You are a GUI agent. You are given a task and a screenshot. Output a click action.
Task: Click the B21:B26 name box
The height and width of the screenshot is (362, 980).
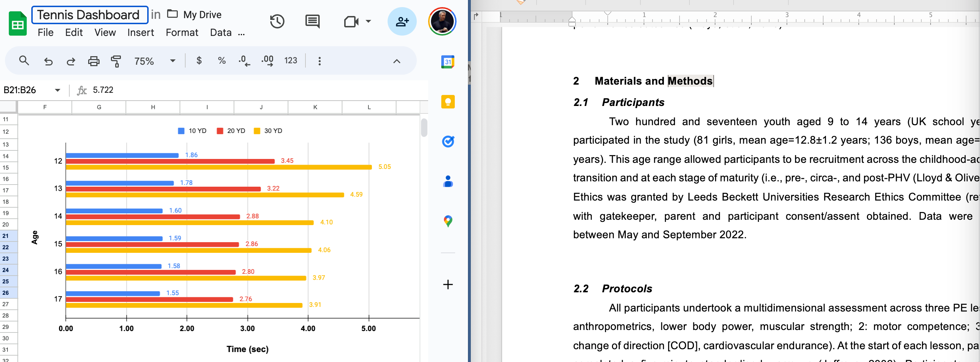click(x=20, y=90)
